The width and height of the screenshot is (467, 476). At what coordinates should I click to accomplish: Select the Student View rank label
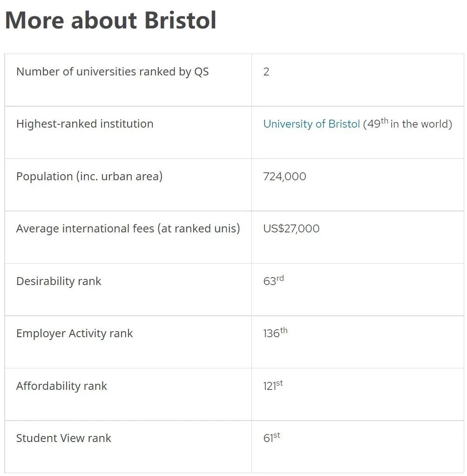[x=64, y=438]
